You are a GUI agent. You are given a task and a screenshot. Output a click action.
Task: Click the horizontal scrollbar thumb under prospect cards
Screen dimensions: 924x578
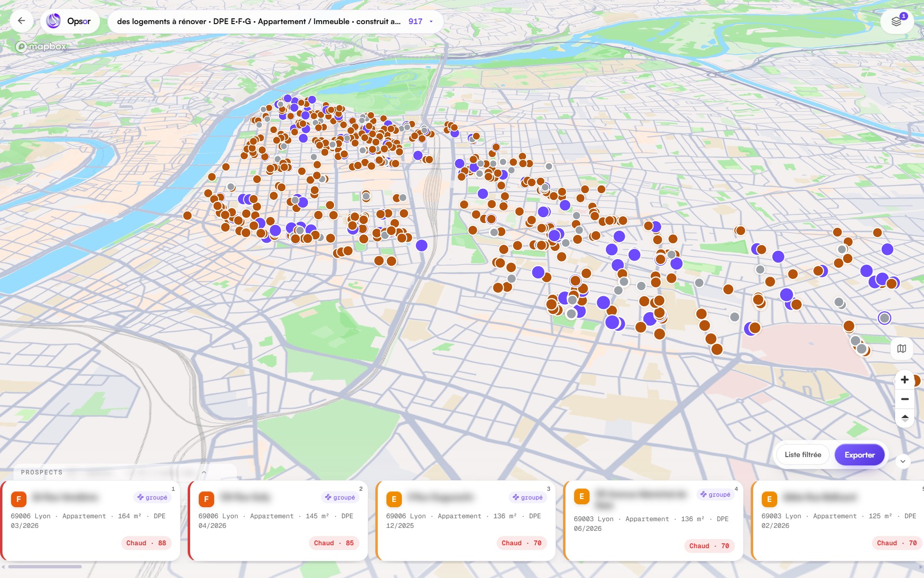click(45, 566)
